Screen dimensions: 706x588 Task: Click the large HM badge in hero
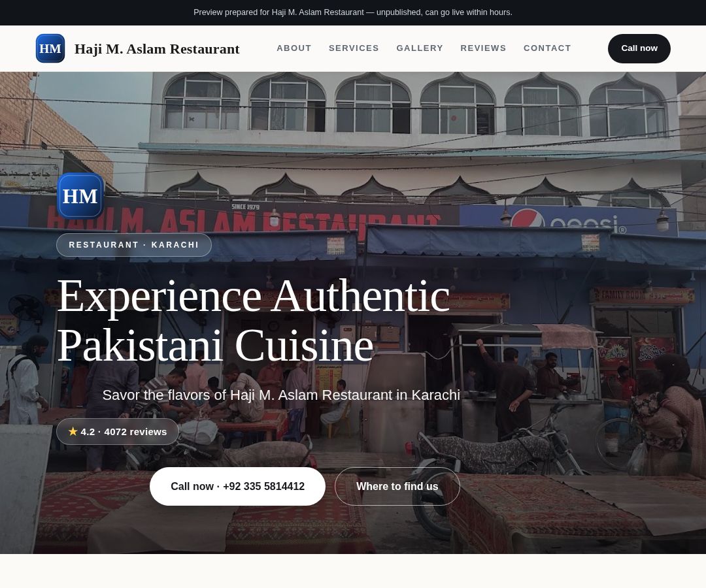click(80, 196)
